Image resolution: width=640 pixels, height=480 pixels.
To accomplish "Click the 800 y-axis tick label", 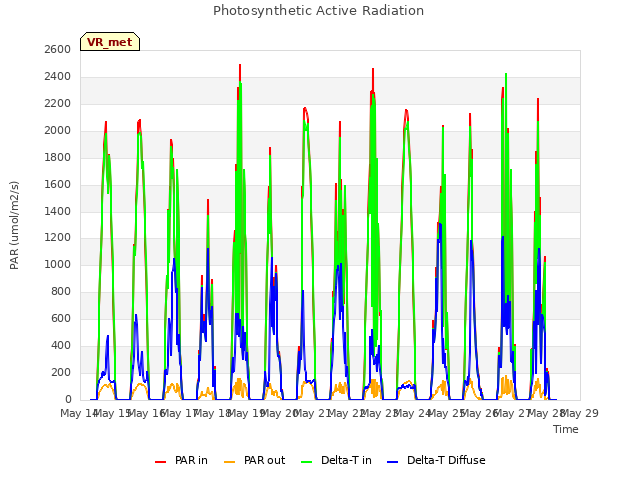I will (61, 291).
